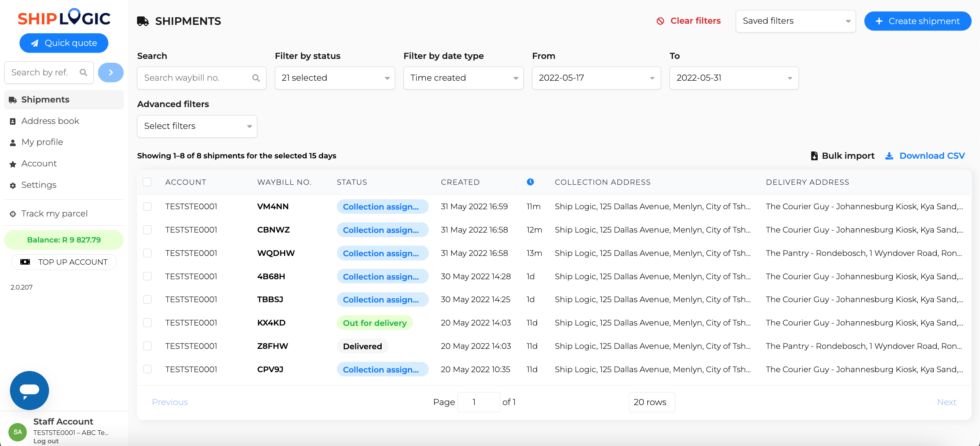The image size is (980, 446).
Task: Click the page number input
Action: click(479, 402)
